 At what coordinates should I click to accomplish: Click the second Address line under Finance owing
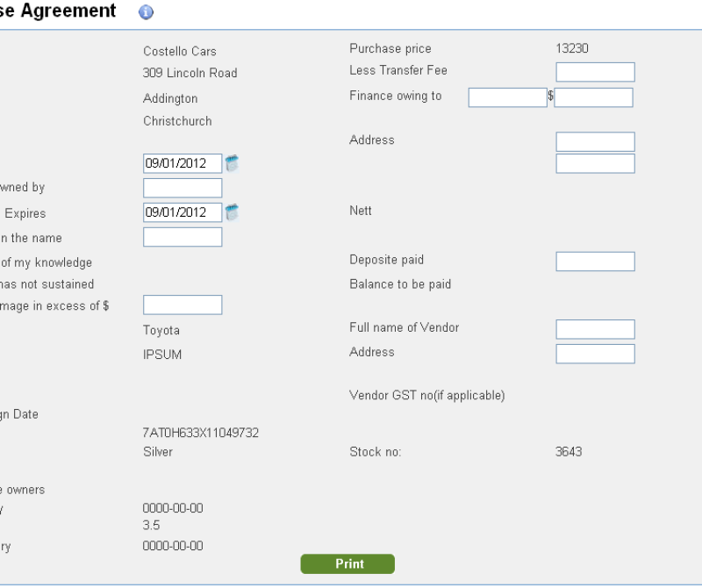[x=596, y=163]
